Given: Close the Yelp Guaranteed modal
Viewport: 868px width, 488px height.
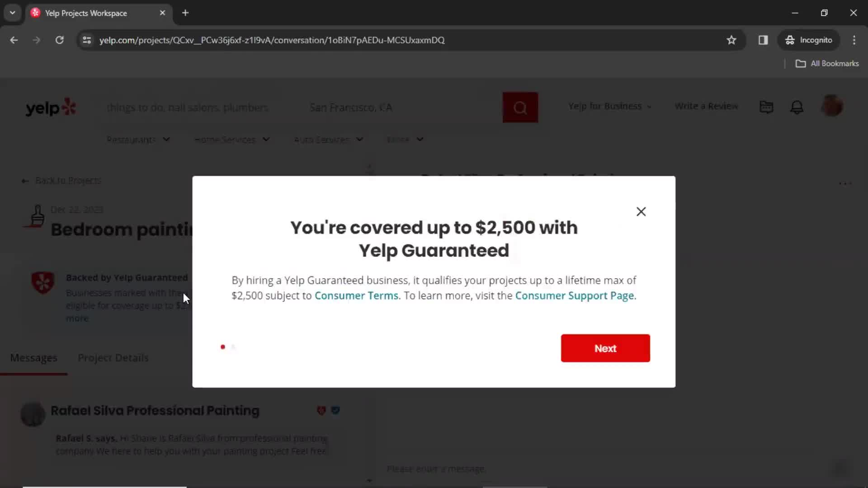Looking at the screenshot, I should (641, 211).
